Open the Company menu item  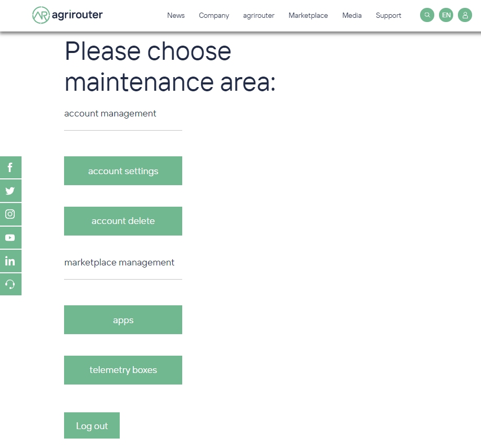point(214,15)
